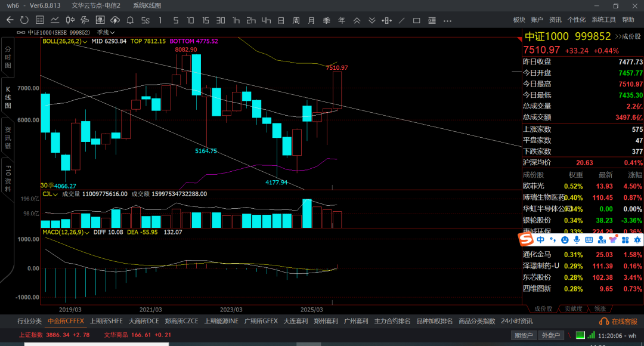644x346 pixels.
Task: Click the 上证指数 3886.34 status entry
Action: [x=54, y=335]
